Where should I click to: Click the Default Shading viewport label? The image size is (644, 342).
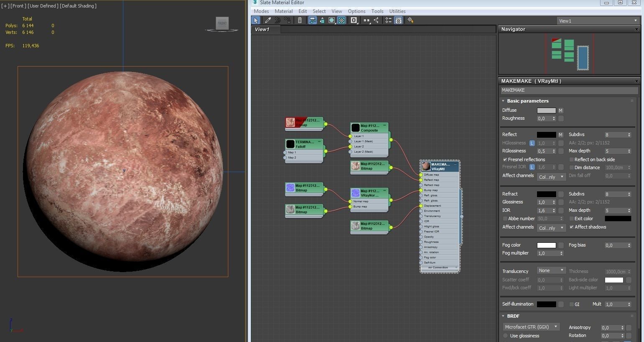coord(78,6)
